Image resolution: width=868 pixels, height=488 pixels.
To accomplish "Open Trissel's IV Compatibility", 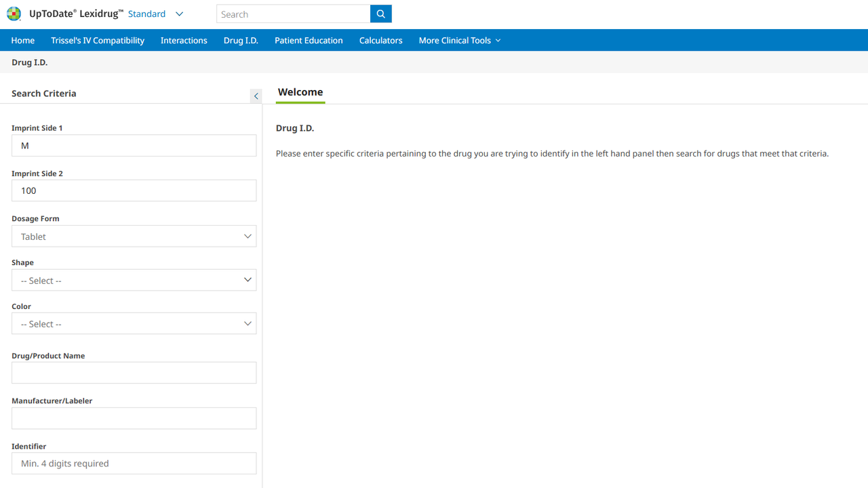I will (98, 41).
